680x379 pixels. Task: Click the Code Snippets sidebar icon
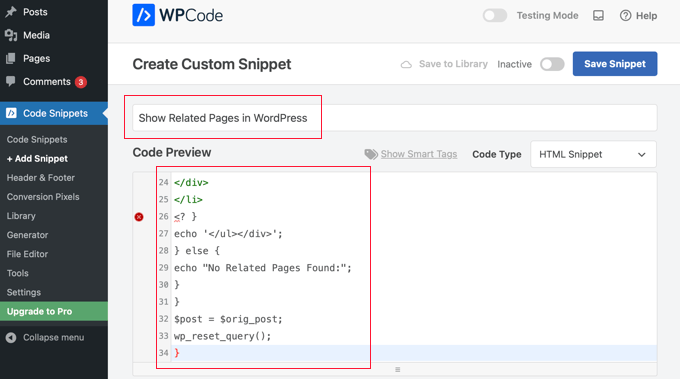coord(11,114)
